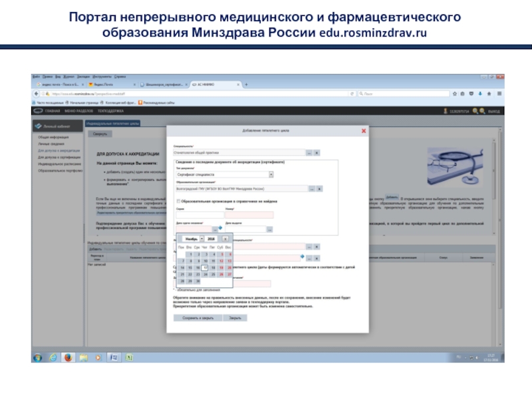The height and width of the screenshot is (399, 532).
Task: Clear the Волгоградский ГМУ organization field
Action: tap(319, 189)
